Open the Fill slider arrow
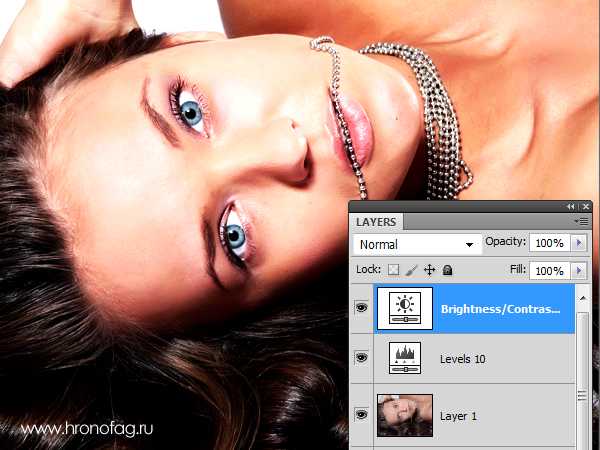Viewport: 600px width, 450px height. pyautogui.click(x=579, y=271)
